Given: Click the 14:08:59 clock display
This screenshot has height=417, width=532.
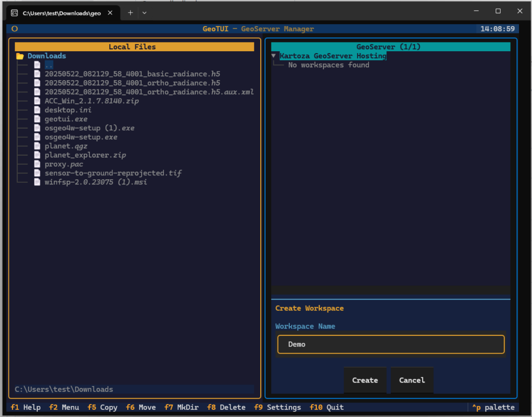Looking at the screenshot, I should [x=497, y=29].
